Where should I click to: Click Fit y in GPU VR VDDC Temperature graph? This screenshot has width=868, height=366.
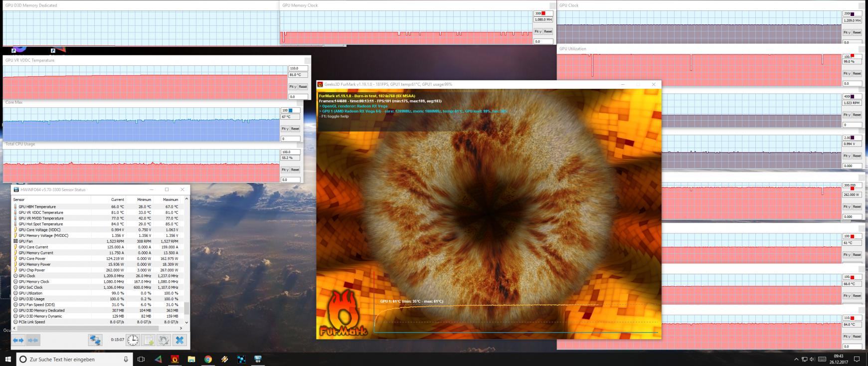coord(293,87)
